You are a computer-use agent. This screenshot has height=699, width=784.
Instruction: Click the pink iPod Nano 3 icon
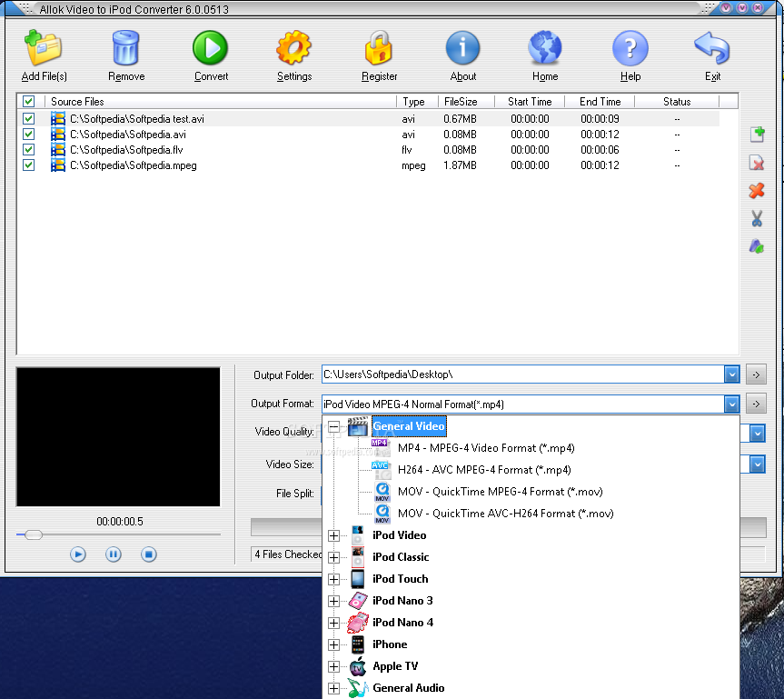pos(358,601)
